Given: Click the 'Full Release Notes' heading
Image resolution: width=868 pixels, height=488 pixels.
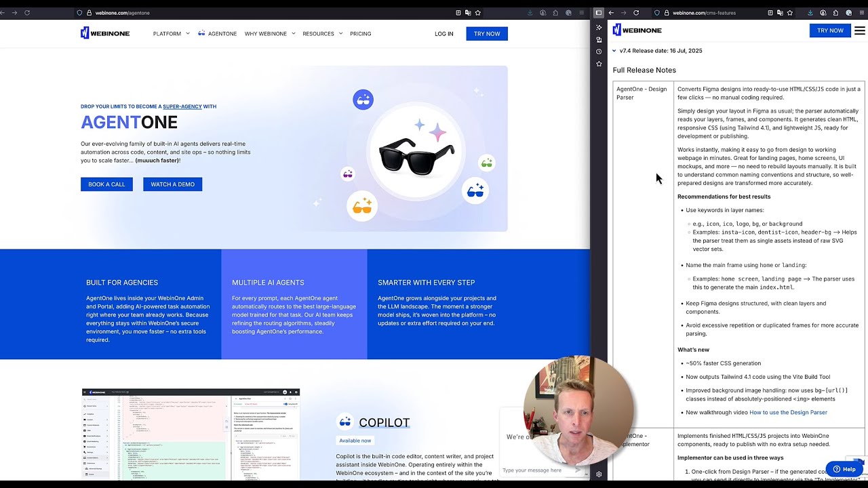Looking at the screenshot, I should (x=644, y=70).
